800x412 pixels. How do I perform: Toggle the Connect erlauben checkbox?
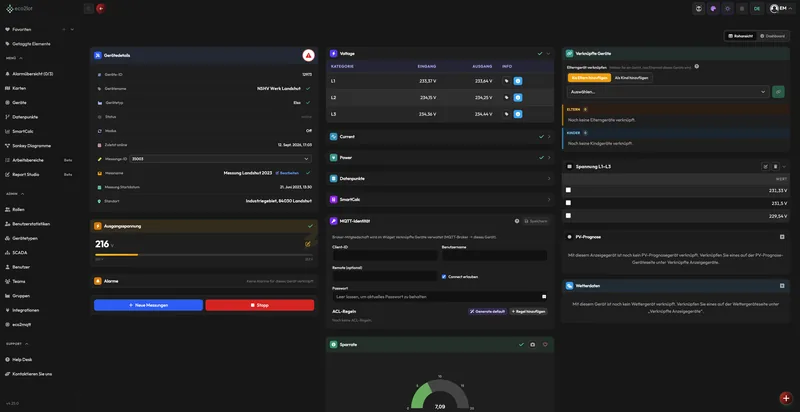point(444,276)
